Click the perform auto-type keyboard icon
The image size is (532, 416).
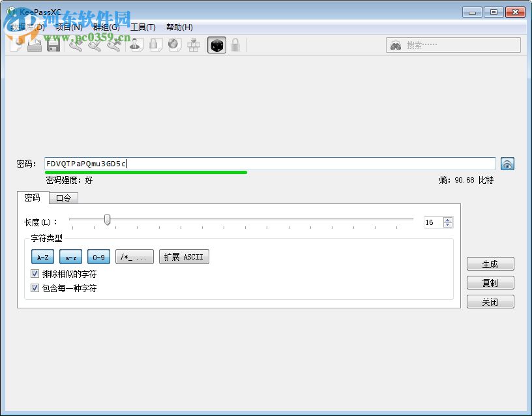tap(194, 45)
